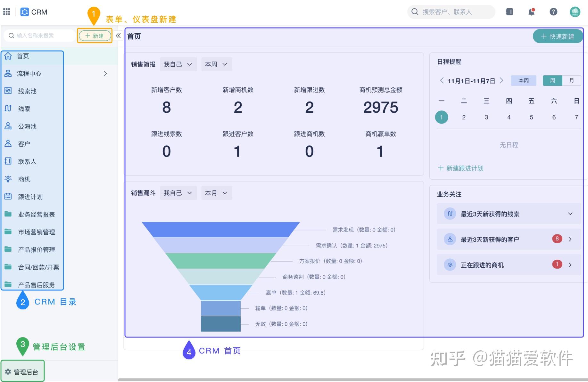This screenshot has height=382, width=588.
Task: Click 无效 bottom funnel segment
Action: (221, 324)
